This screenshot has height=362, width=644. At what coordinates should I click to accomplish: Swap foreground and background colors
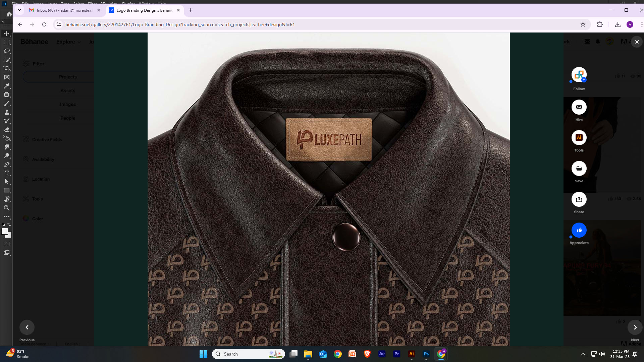[x=9, y=225]
